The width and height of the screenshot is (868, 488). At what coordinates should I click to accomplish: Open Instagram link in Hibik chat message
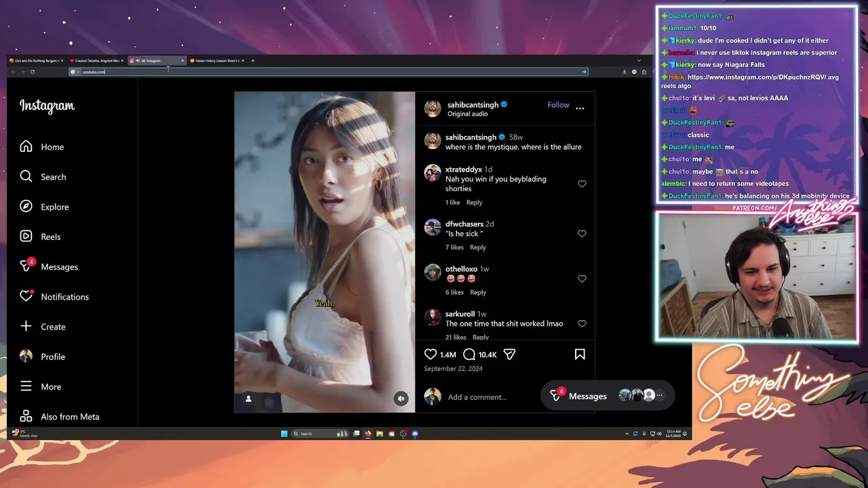click(x=757, y=77)
